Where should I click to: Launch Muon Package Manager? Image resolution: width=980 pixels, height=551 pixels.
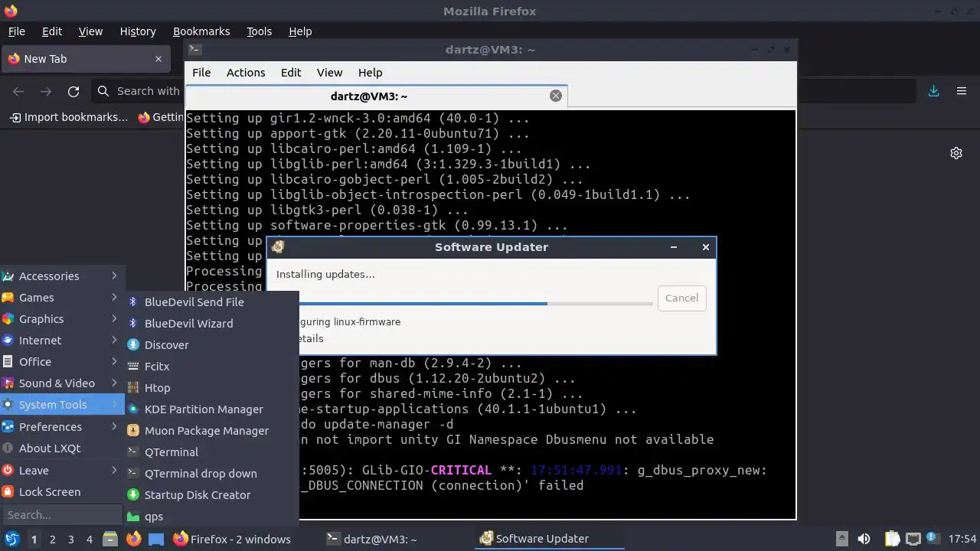pyautogui.click(x=212, y=431)
